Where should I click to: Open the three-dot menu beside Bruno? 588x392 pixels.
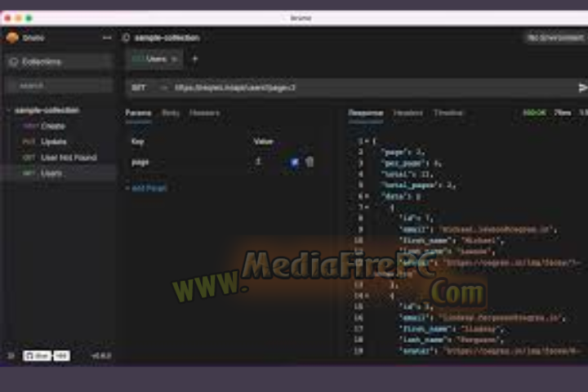pyautogui.click(x=107, y=38)
